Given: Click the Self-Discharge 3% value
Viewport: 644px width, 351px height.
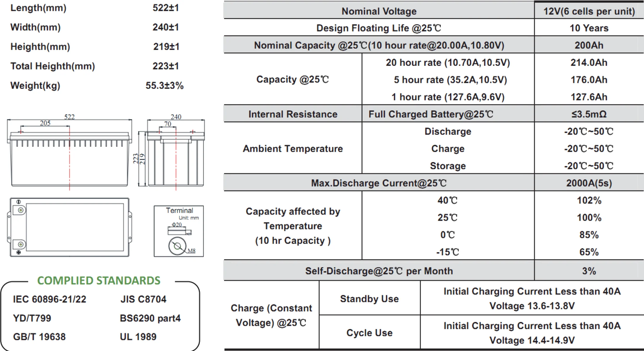Looking at the screenshot, I should (589, 271).
